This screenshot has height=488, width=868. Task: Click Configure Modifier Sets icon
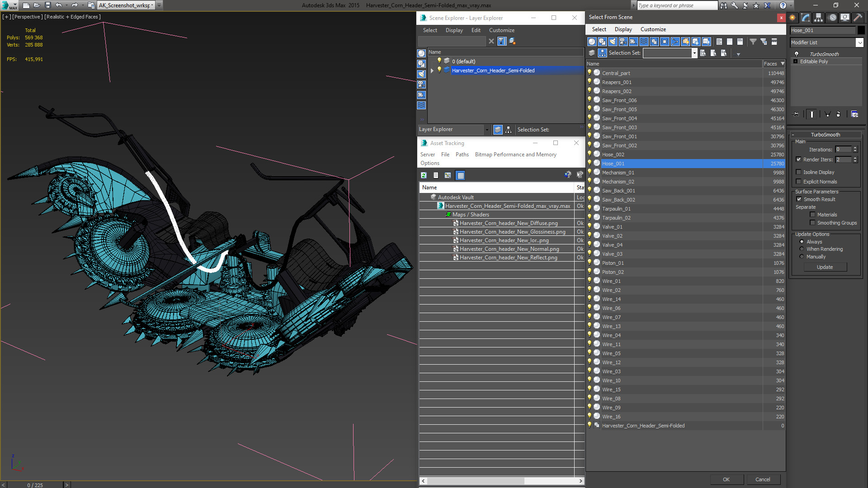pyautogui.click(x=854, y=114)
